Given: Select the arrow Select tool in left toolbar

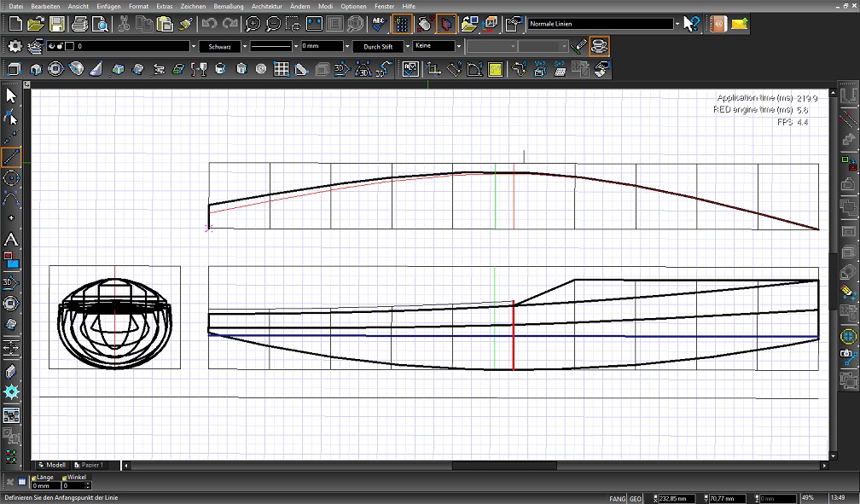Looking at the screenshot, I should [x=11, y=96].
